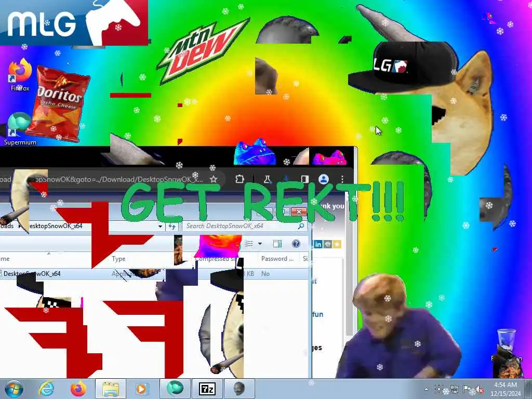
Task: Click the Show desktop strip
Action: pyautogui.click(x=528, y=389)
